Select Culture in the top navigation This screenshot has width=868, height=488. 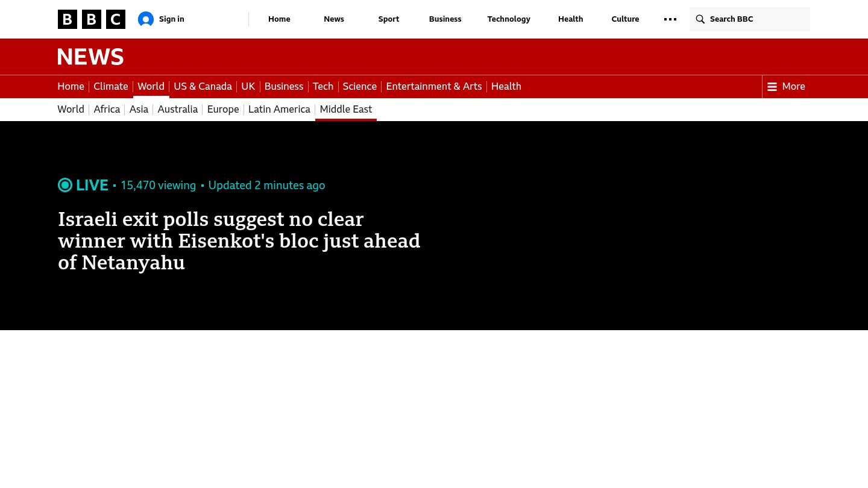(x=625, y=19)
